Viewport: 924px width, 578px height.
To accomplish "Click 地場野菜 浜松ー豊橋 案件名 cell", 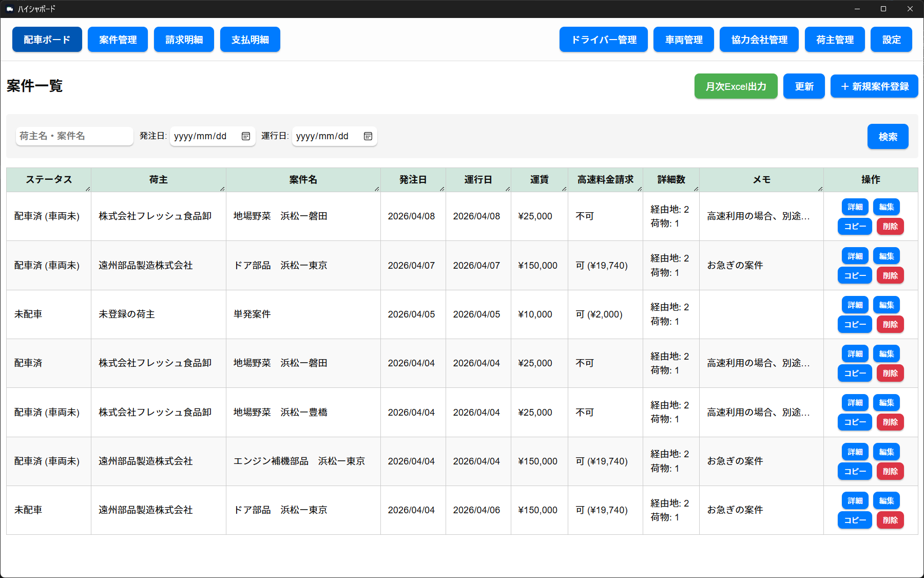I will pos(303,413).
